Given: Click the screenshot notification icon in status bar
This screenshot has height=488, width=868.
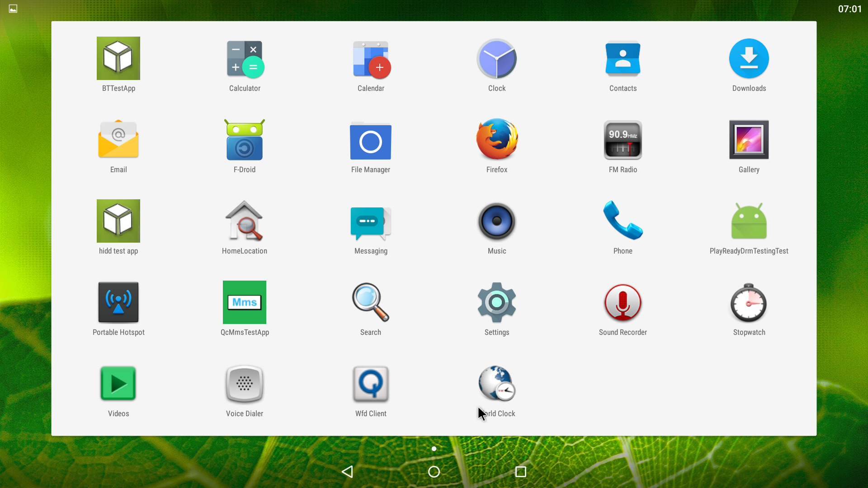Looking at the screenshot, I should [x=13, y=9].
